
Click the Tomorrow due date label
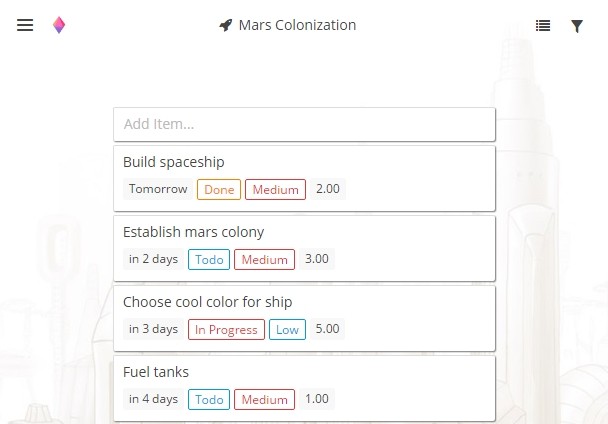click(x=158, y=189)
